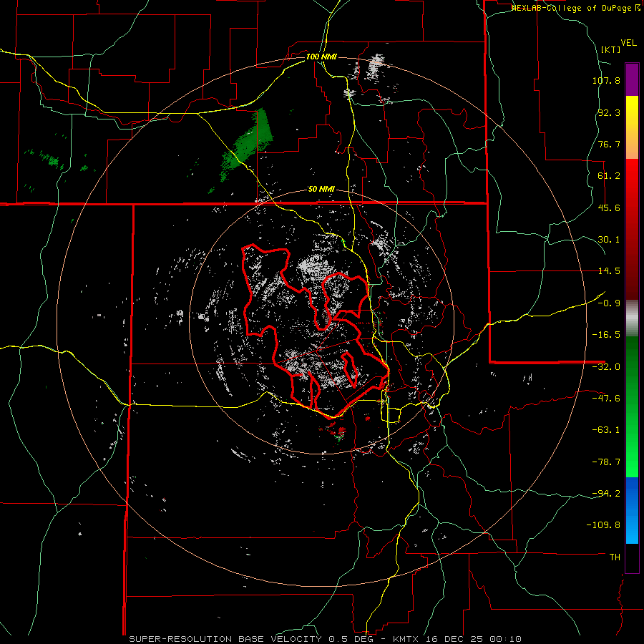Click the 76.7 velocity scale value
Viewport: 644px width, 644px height.
(609, 144)
